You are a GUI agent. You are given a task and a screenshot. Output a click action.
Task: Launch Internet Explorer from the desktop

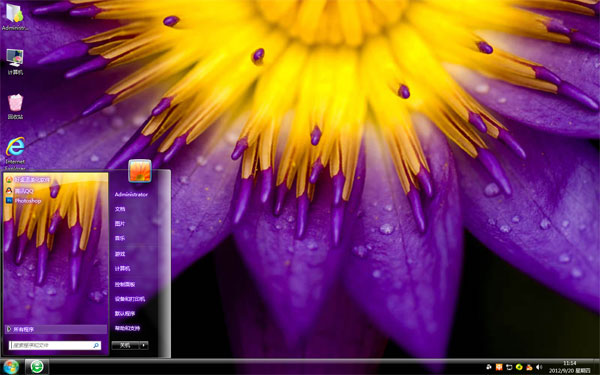15,152
